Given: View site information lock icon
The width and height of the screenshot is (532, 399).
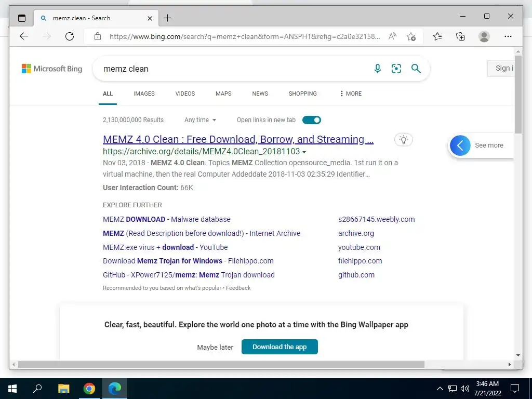Looking at the screenshot, I should point(98,36).
